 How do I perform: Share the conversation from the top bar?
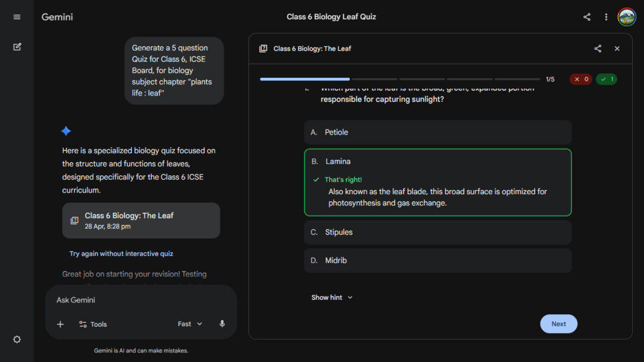[587, 17]
